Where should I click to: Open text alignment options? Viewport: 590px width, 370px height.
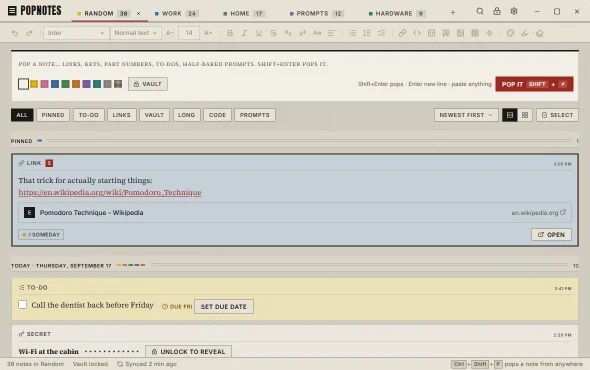click(x=331, y=33)
